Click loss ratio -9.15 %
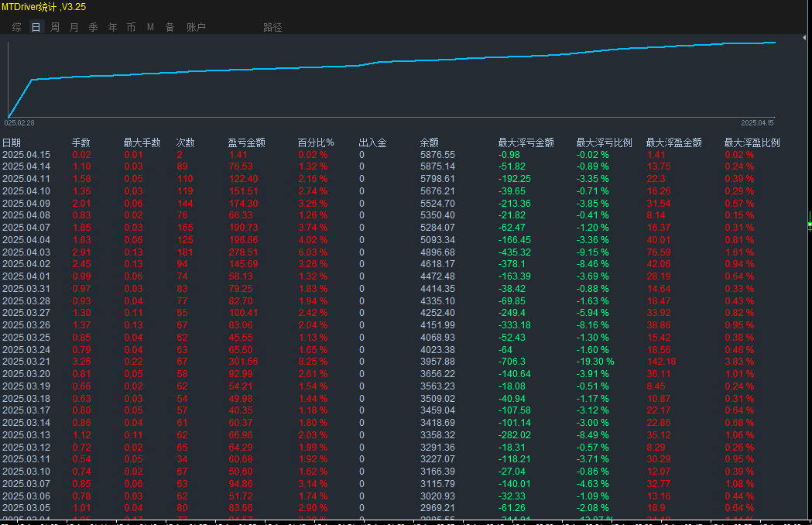The image size is (812, 525). coord(592,252)
